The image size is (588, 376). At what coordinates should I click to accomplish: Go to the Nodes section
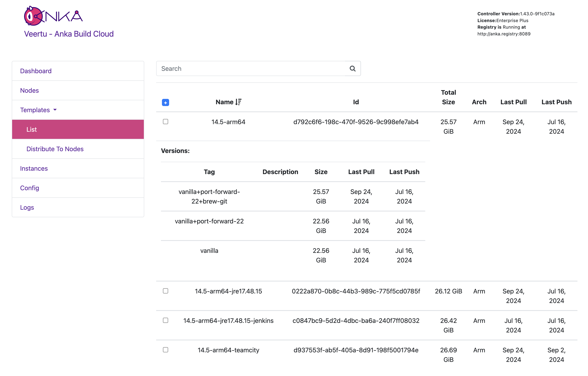click(29, 90)
